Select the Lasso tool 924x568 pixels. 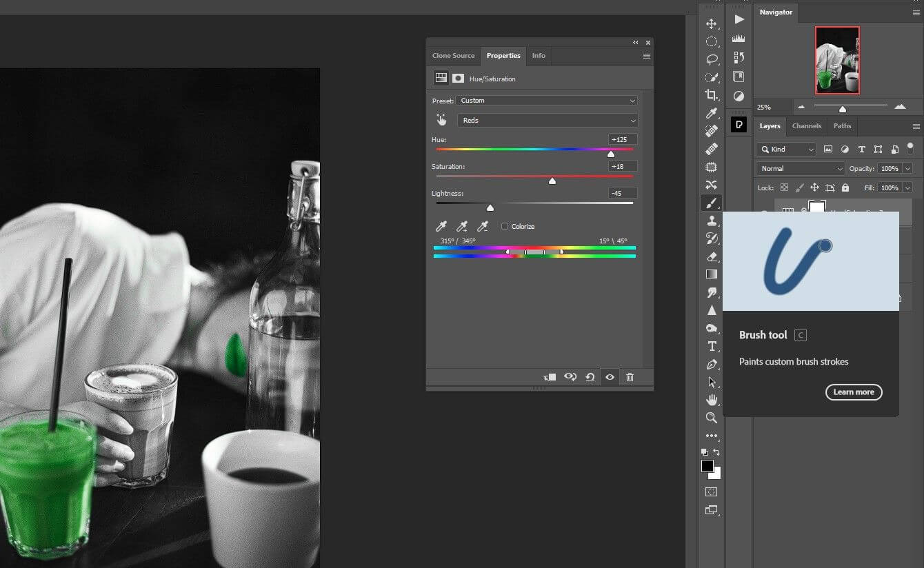[712, 59]
